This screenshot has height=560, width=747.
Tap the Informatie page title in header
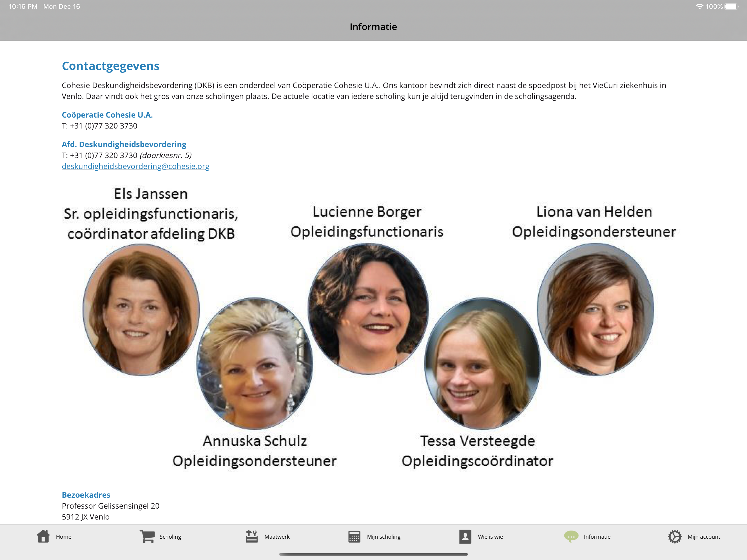click(x=373, y=27)
